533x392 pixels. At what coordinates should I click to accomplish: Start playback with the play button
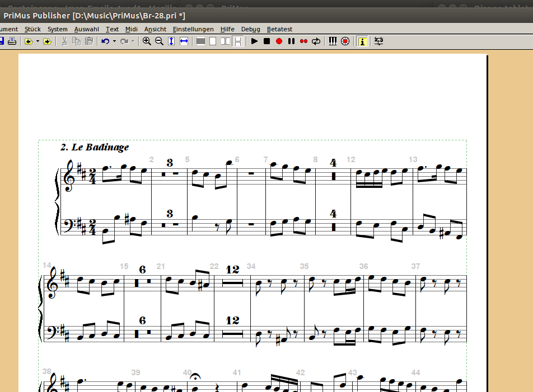[x=254, y=41]
